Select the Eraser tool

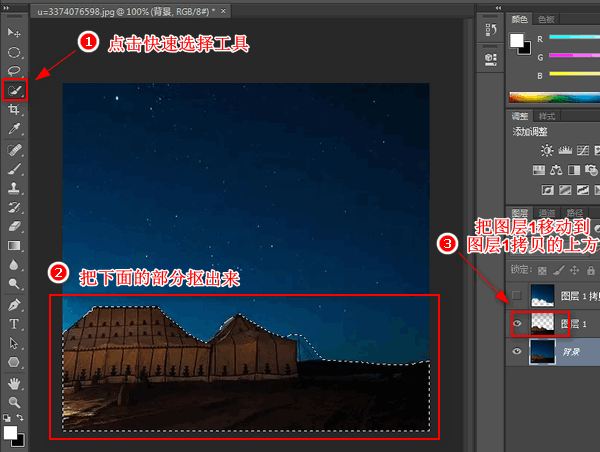tap(14, 226)
